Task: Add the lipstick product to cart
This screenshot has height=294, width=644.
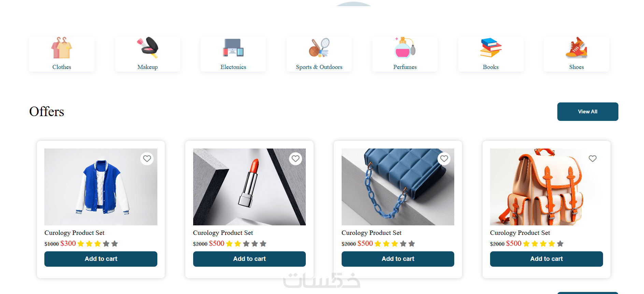Action: click(249, 259)
